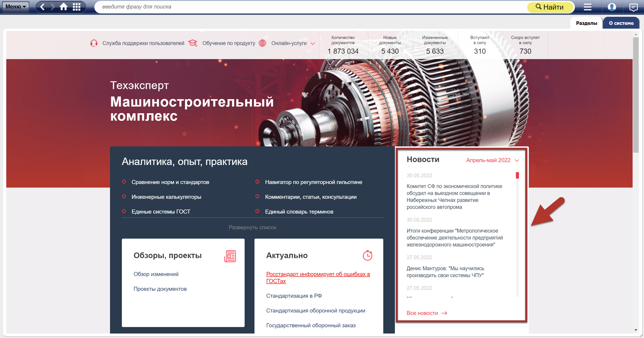Click the chevron next to Апрель-май 2022
Viewport: 644px width, 338px height.
pyautogui.click(x=517, y=161)
